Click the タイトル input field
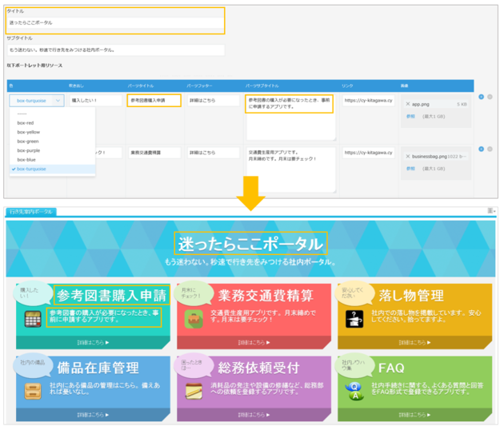The height and width of the screenshot is (430, 504). 116,22
